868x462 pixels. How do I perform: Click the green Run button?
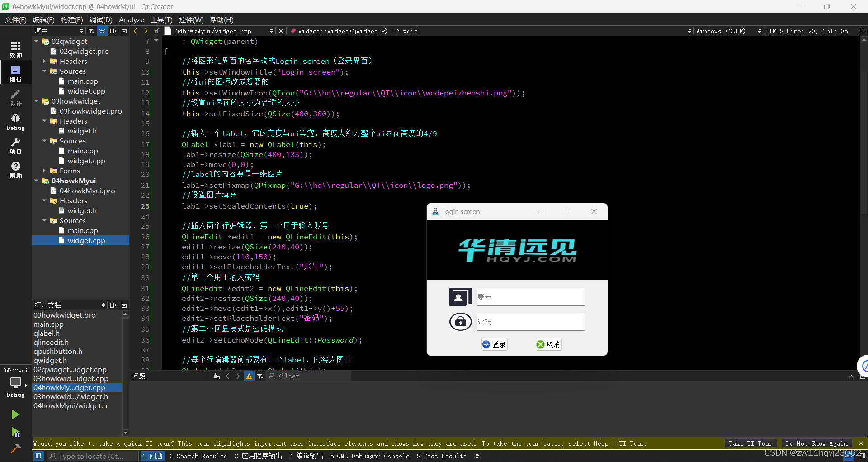coord(15,414)
